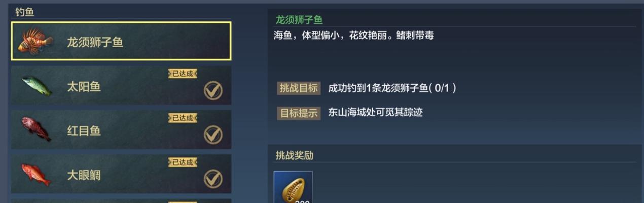The width and height of the screenshot is (644, 203).
Task: Click the 挑战目标 label
Action: click(299, 88)
